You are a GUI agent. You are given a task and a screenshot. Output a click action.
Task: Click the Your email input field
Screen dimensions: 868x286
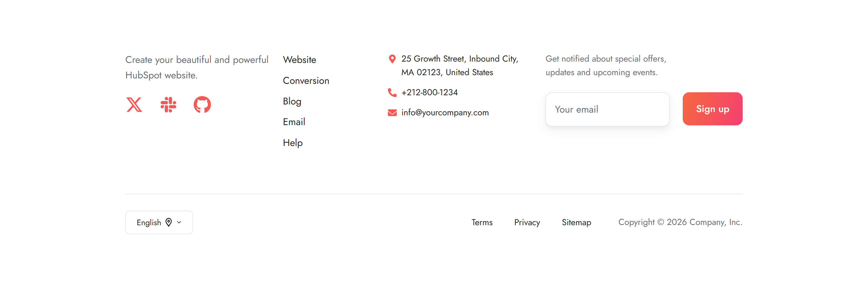pos(607,109)
